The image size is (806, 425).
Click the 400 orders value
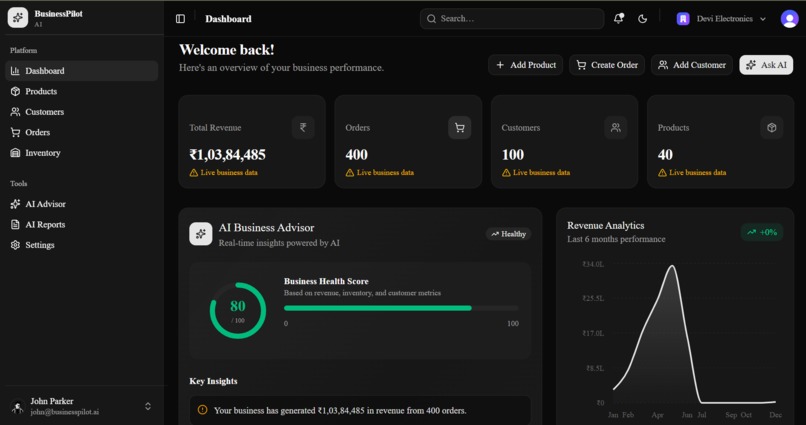[356, 155]
